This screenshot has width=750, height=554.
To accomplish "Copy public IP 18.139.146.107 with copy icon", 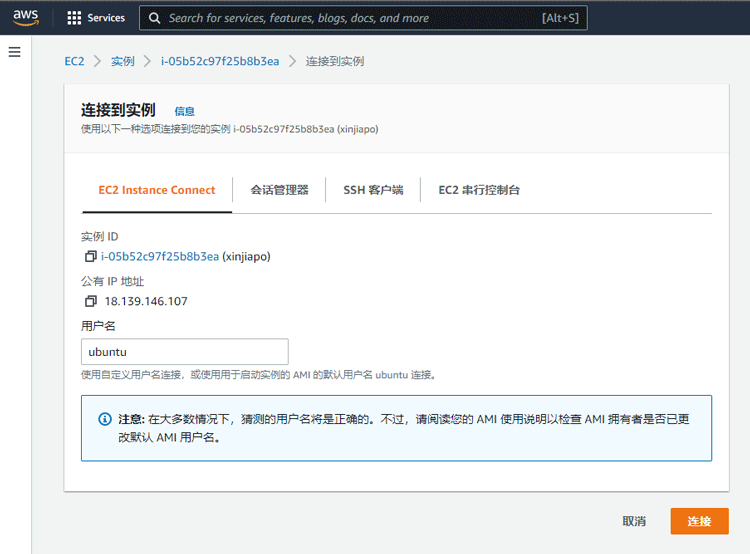I will click(90, 301).
